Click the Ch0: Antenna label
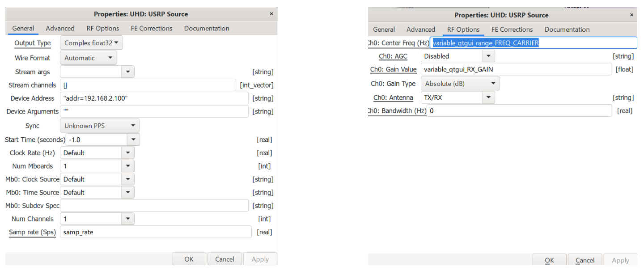This screenshot has height=275, width=644. click(394, 97)
